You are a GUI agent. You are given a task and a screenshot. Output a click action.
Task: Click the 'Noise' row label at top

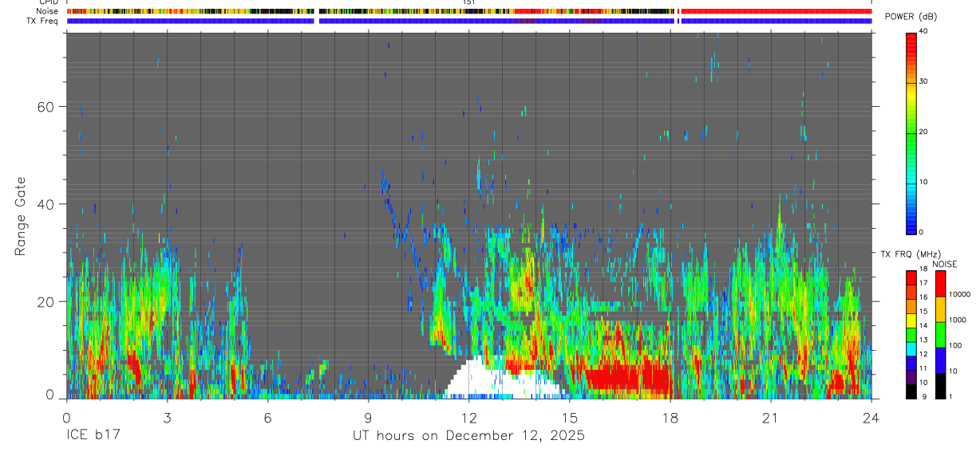pos(48,11)
